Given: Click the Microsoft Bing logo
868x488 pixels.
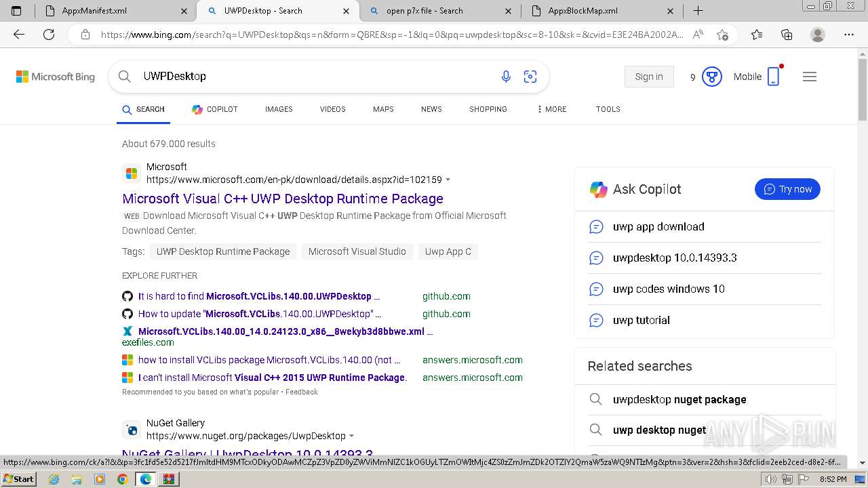Looking at the screenshot, I should pos(56,77).
